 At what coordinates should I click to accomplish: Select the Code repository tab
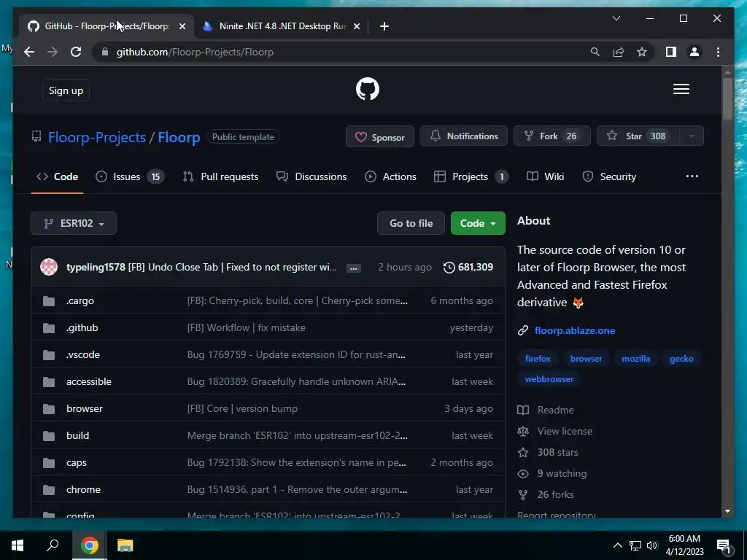pos(57,176)
